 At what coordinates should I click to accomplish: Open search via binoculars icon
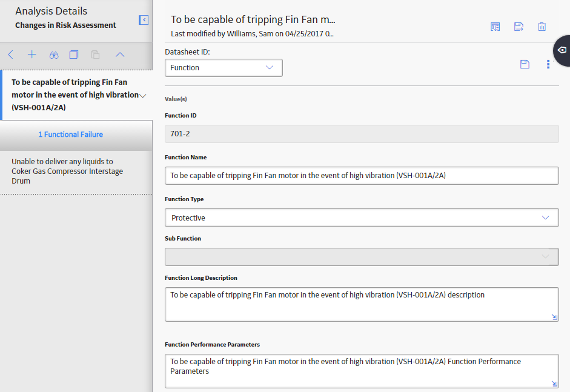coord(54,55)
